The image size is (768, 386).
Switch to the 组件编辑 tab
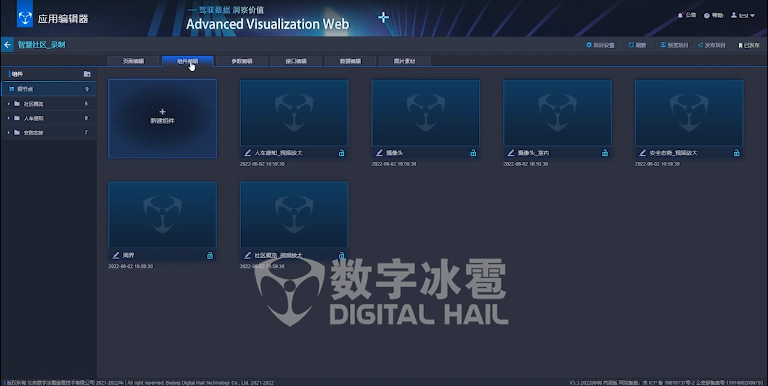click(188, 61)
